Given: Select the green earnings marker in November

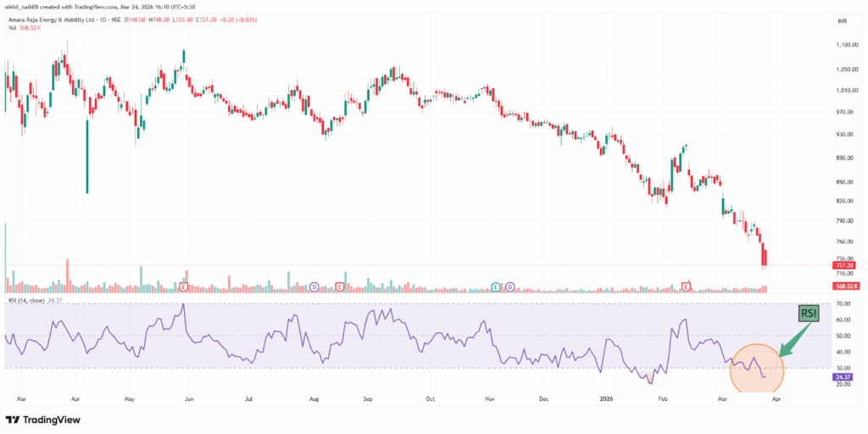Looking at the screenshot, I should point(496,287).
